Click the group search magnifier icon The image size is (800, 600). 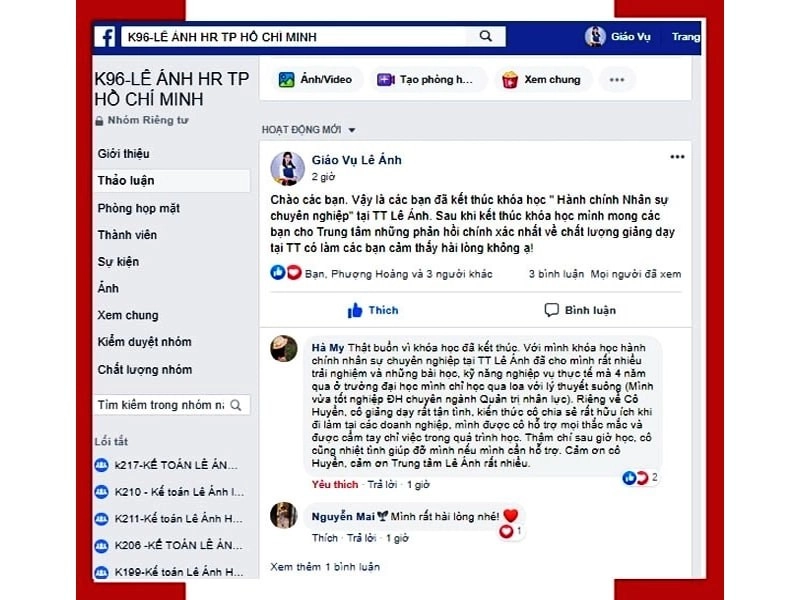(236, 405)
